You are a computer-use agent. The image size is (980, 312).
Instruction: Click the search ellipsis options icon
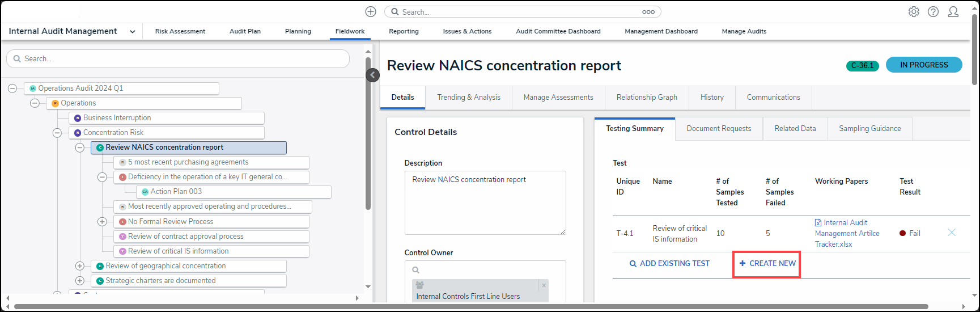coord(648,12)
